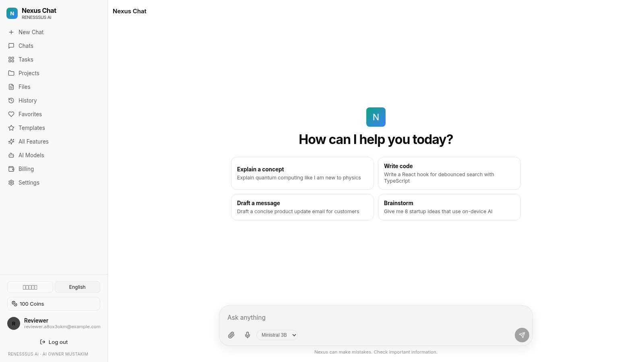Switch the language to English
The width and height of the screenshot is (644, 362).
point(77,287)
